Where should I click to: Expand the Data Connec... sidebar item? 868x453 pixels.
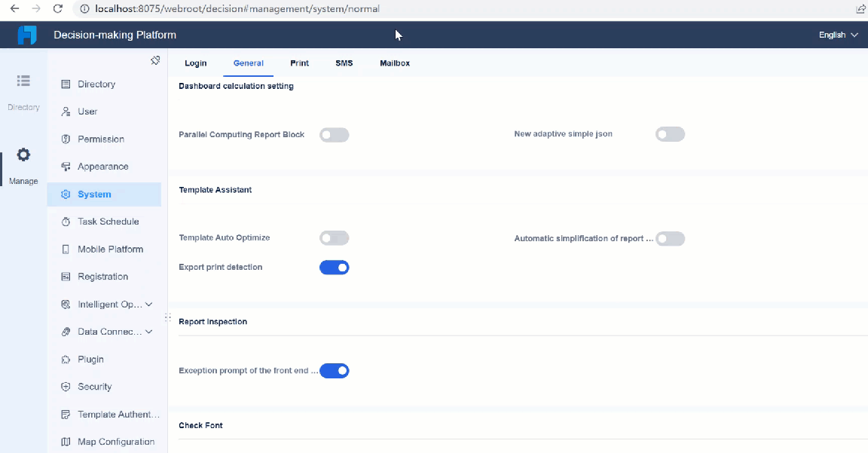click(x=148, y=331)
